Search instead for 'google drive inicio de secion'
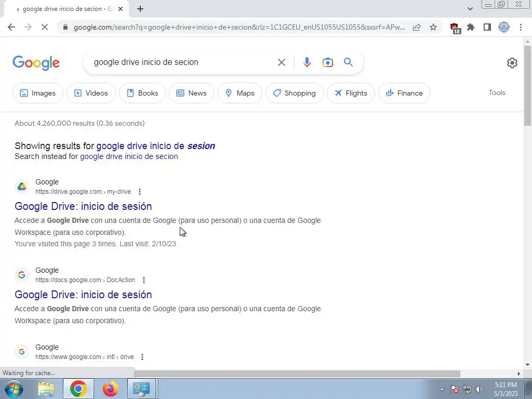 (129, 156)
